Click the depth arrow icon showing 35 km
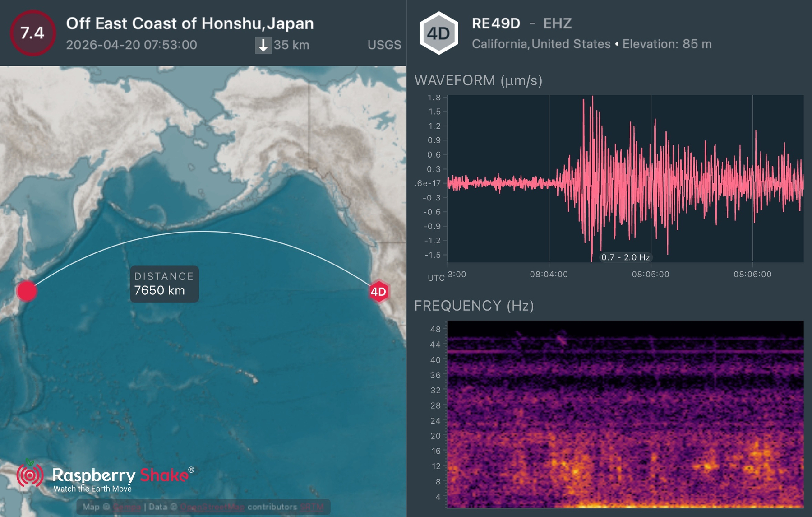Image resolution: width=812 pixels, height=517 pixels. pos(263,45)
